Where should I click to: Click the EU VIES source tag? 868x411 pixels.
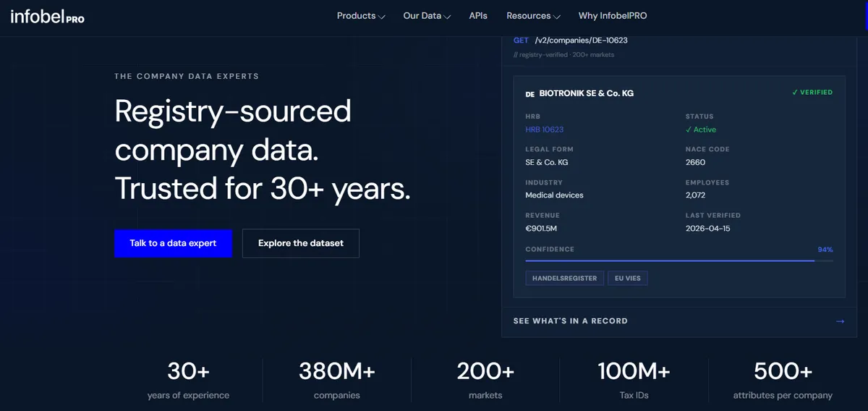628,278
